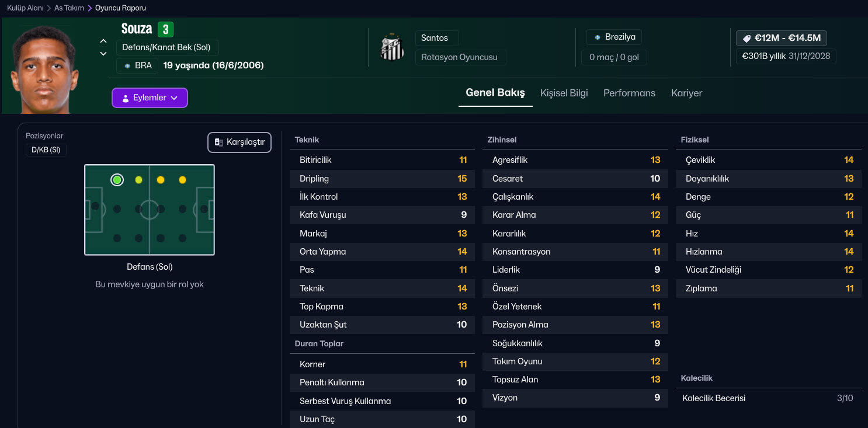Open the Eylemler dropdown menu

tap(150, 98)
